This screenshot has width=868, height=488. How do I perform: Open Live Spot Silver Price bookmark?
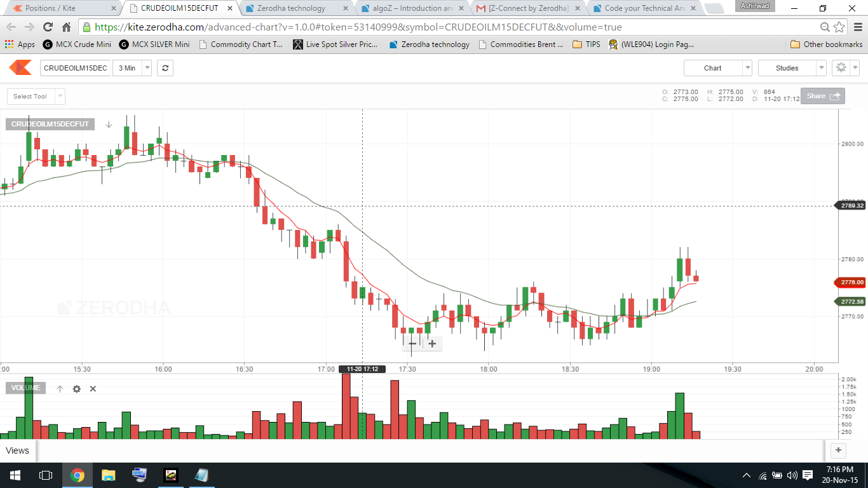click(x=336, y=44)
